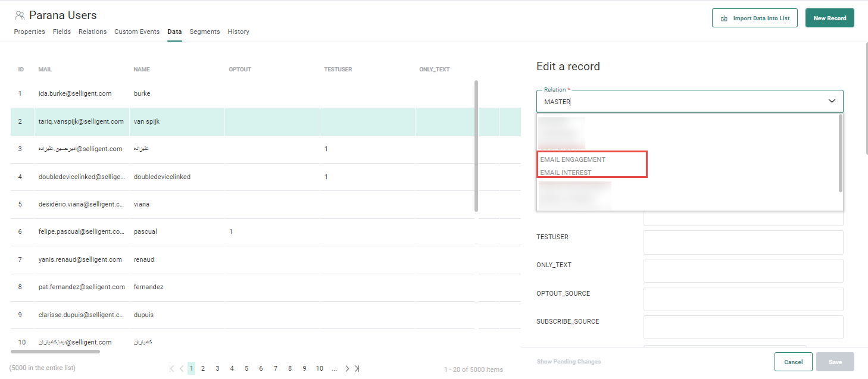Select the row for ida.burke@selligent.com
The width and height of the screenshot is (868, 379).
[x=75, y=93]
